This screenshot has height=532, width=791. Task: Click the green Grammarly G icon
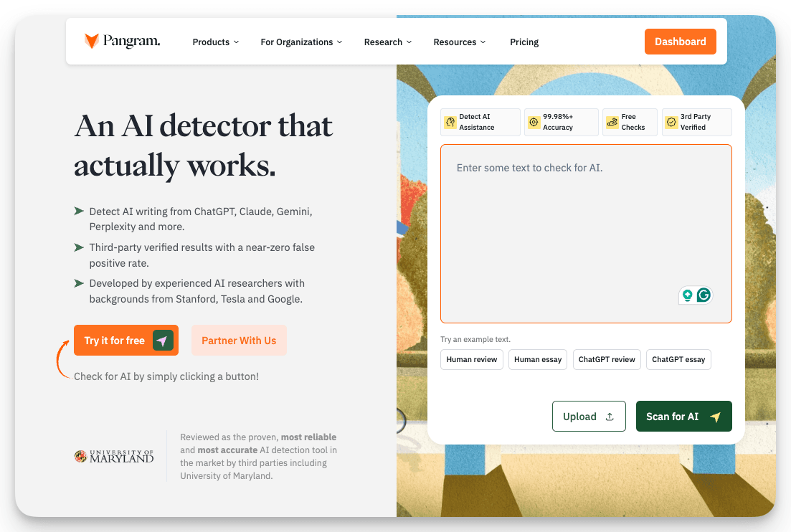pos(704,295)
